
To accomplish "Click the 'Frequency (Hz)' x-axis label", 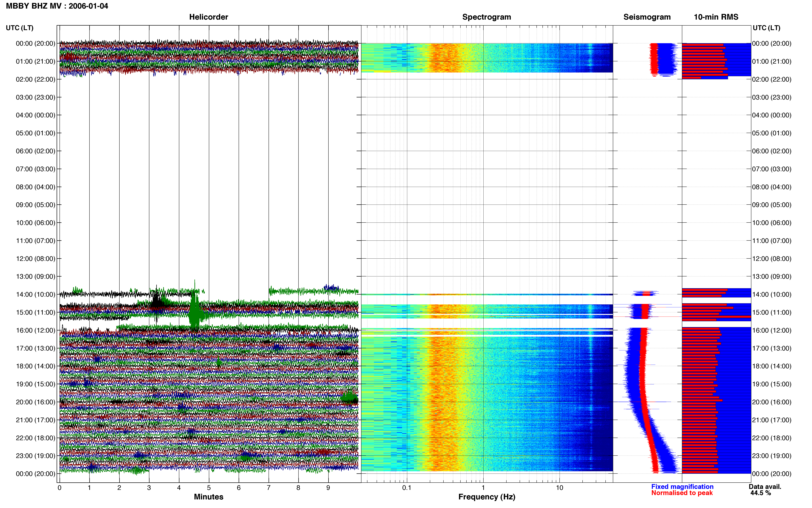I will tap(487, 497).
